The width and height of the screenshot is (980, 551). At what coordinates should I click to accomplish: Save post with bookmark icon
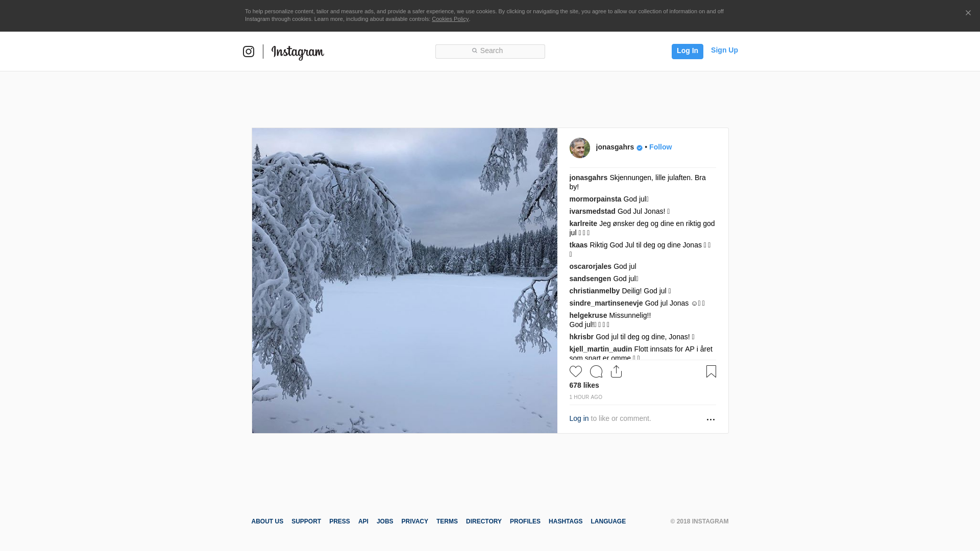click(711, 371)
